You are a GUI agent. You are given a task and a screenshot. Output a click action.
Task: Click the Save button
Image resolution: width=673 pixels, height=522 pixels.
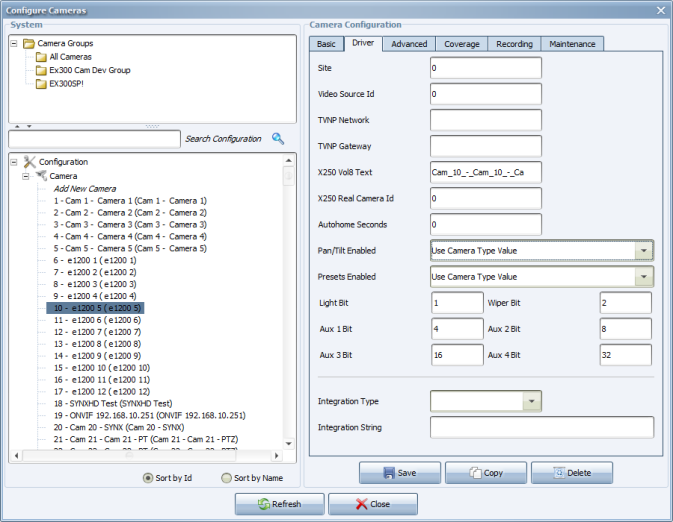point(400,473)
